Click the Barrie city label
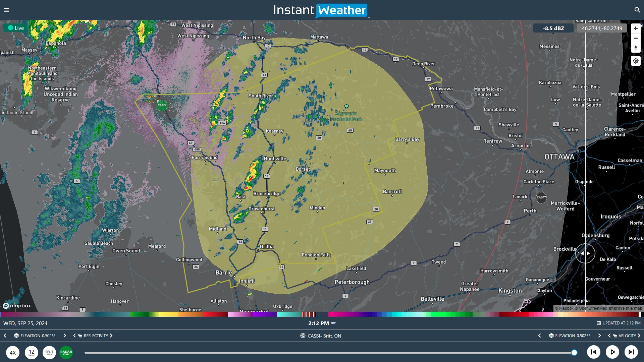Screen dimensions: 644x362 224,273
